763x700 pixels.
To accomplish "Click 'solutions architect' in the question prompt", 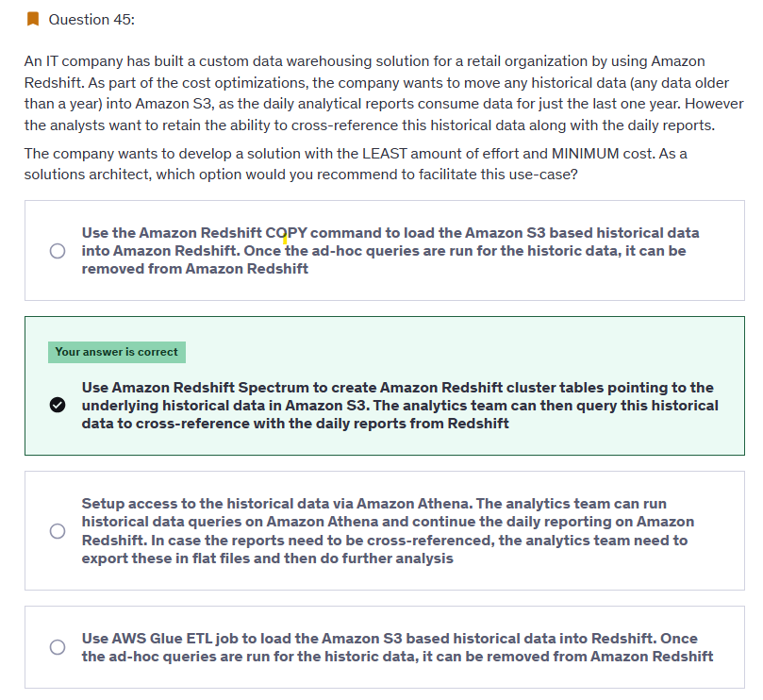I will pos(88,175).
